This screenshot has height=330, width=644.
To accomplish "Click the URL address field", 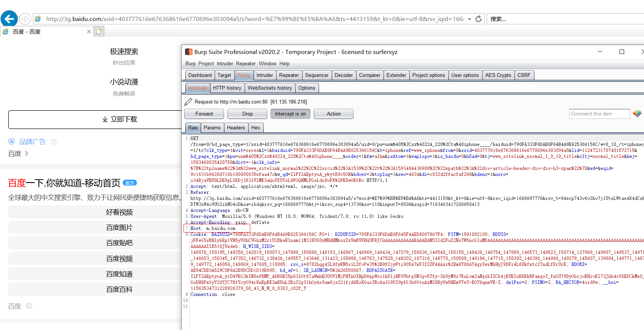I will coord(254,19).
